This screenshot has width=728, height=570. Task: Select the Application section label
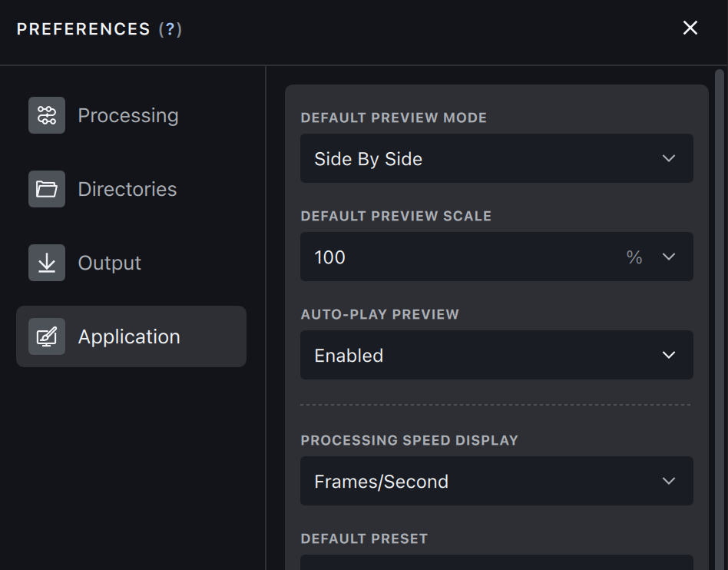point(129,336)
